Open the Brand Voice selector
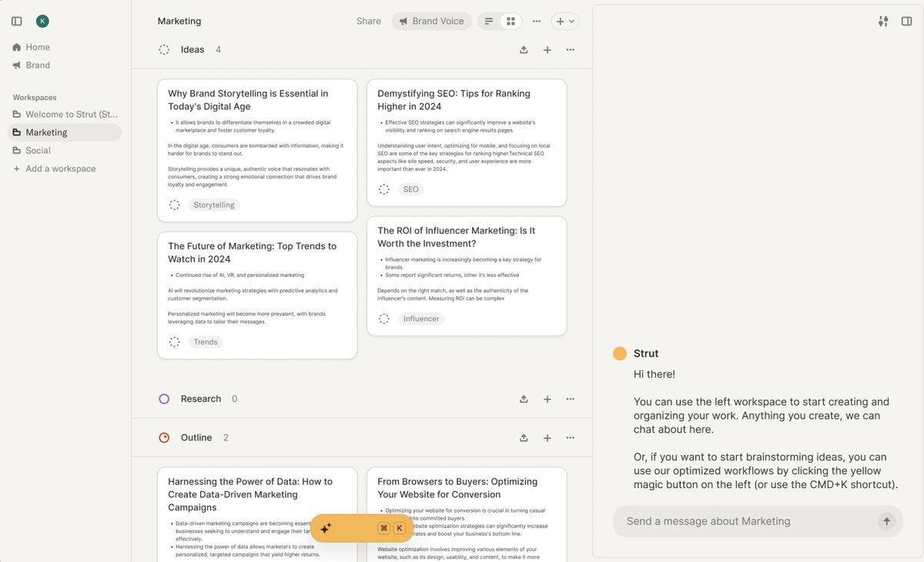 click(431, 22)
